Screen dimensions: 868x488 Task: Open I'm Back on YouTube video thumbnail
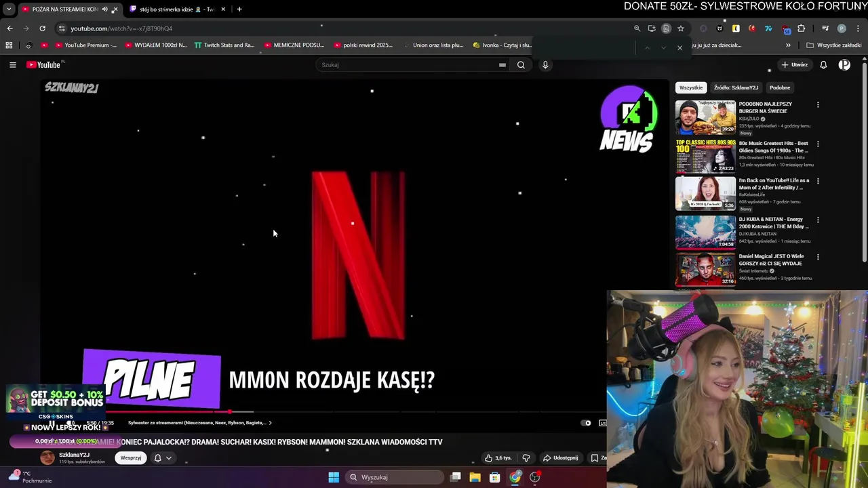click(705, 192)
